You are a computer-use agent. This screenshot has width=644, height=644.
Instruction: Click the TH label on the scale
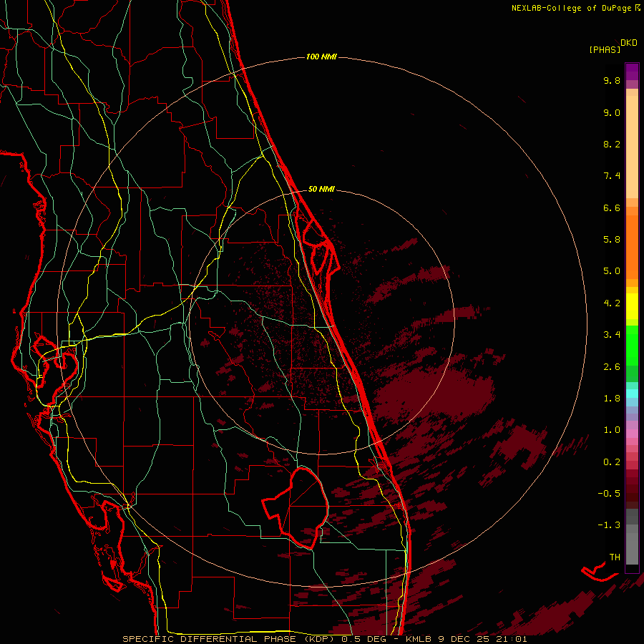click(615, 557)
